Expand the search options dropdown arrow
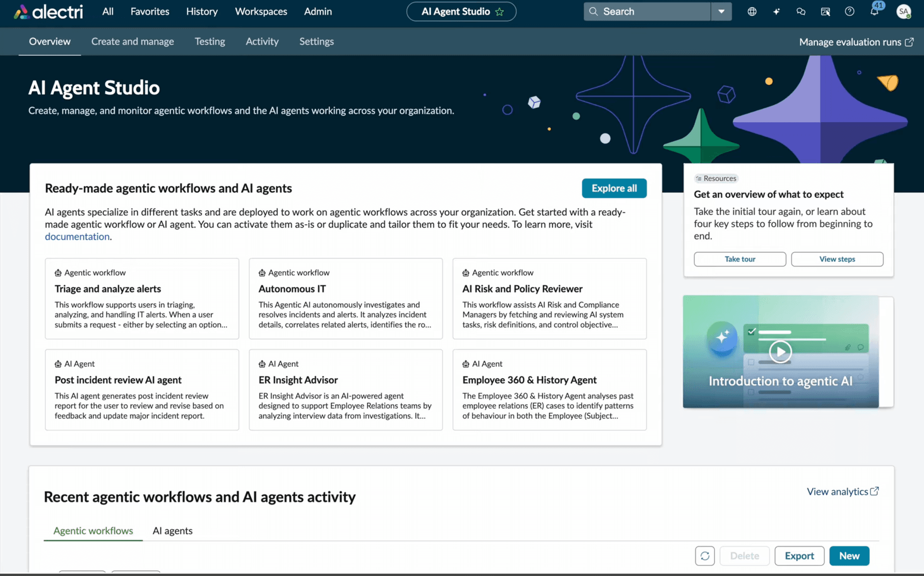The width and height of the screenshot is (924, 576). click(721, 11)
